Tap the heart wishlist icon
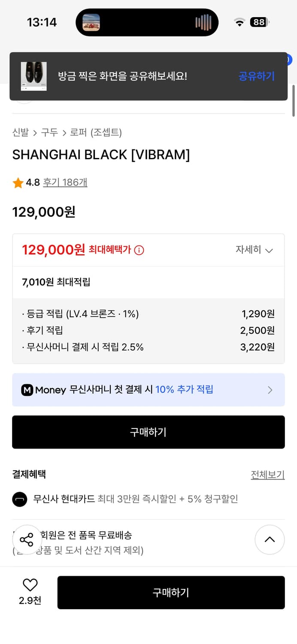The height and width of the screenshot is (644, 297). 29,585
